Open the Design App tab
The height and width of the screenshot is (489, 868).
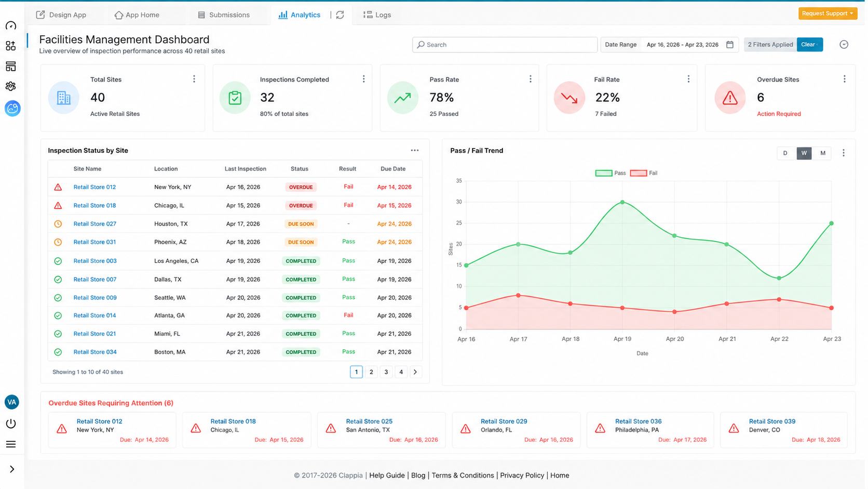tap(61, 15)
